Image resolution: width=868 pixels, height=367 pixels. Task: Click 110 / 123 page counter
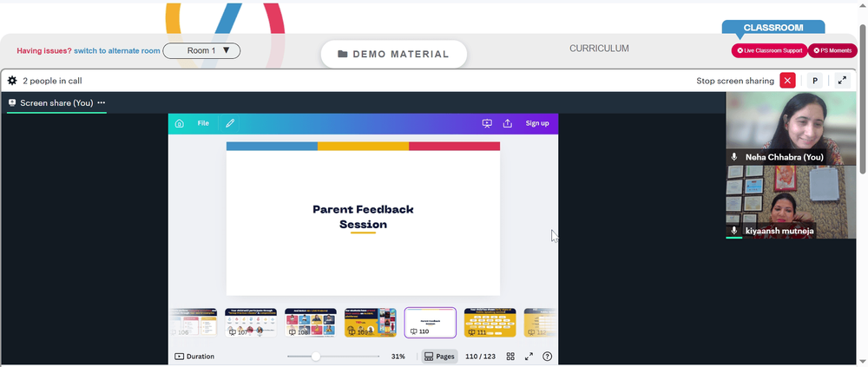pos(480,357)
